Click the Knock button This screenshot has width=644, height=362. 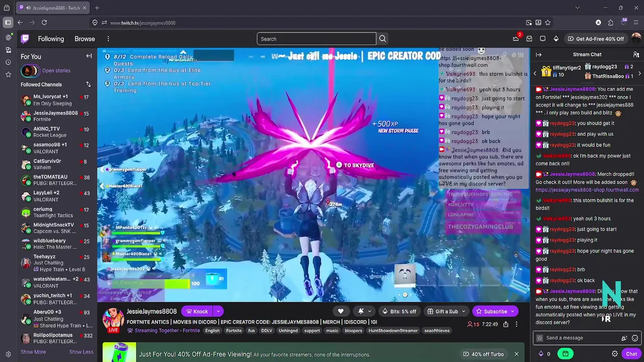click(197, 311)
